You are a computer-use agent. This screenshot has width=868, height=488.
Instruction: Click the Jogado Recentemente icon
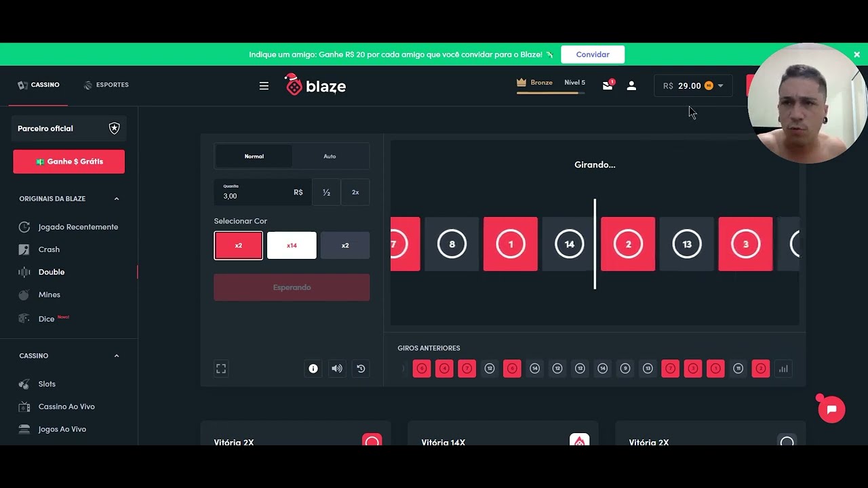click(24, 227)
